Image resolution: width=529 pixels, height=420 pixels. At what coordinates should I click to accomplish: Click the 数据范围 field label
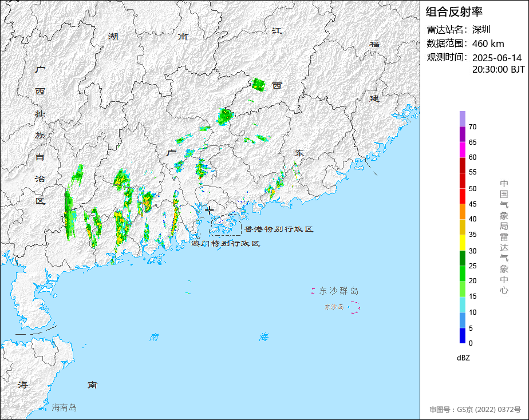click(447, 43)
